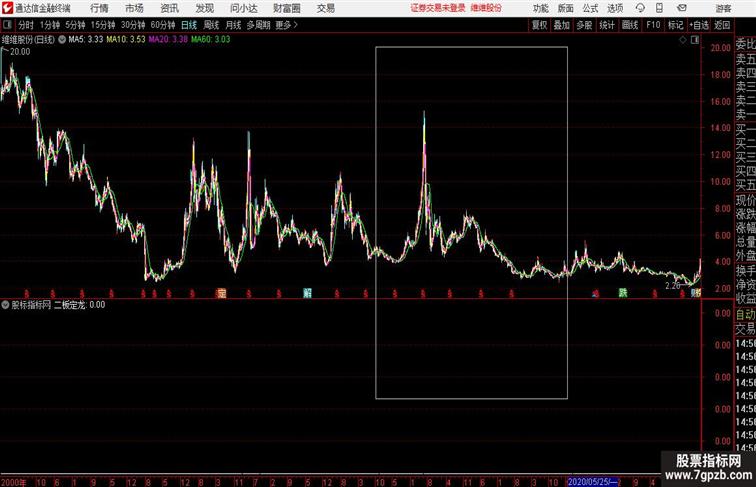
Task: Open the 问小达 menu
Action: point(244,8)
